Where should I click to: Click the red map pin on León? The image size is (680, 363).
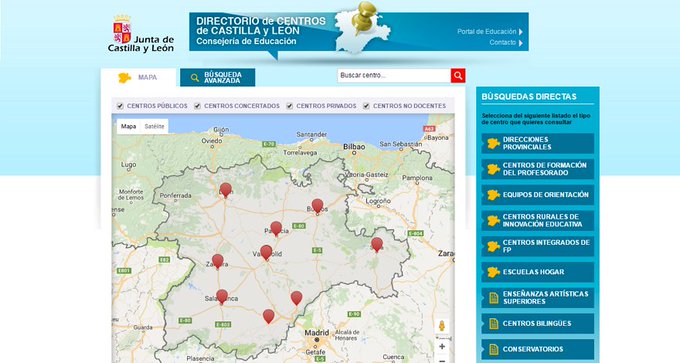pos(226,190)
